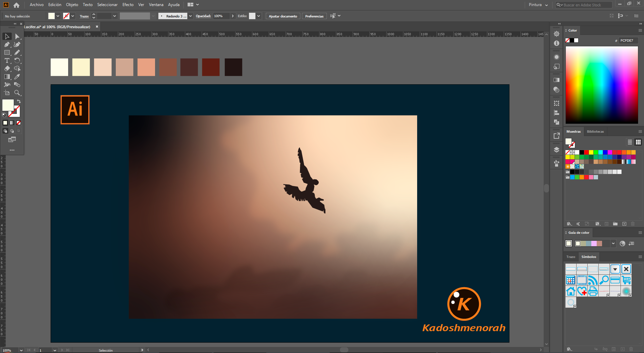Select the red swatch in Muestras
The image size is (644, 353).
click(x=586, y=152)
